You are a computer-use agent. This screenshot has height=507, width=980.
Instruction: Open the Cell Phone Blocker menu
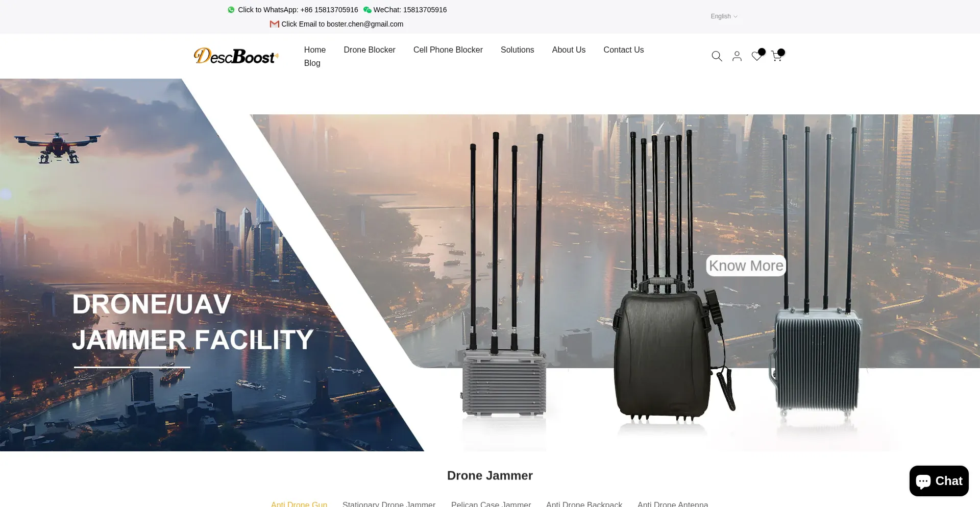point(448,50)
